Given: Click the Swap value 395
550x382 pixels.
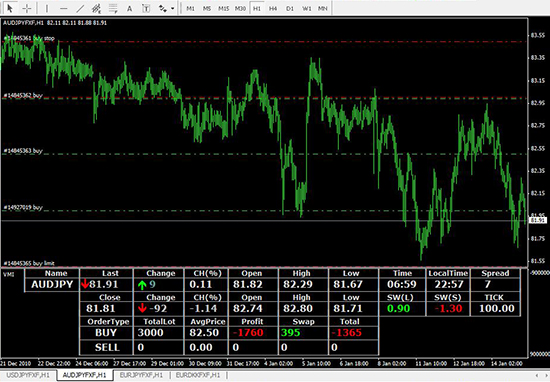Looking at the screenshot, I should point(290,333).
